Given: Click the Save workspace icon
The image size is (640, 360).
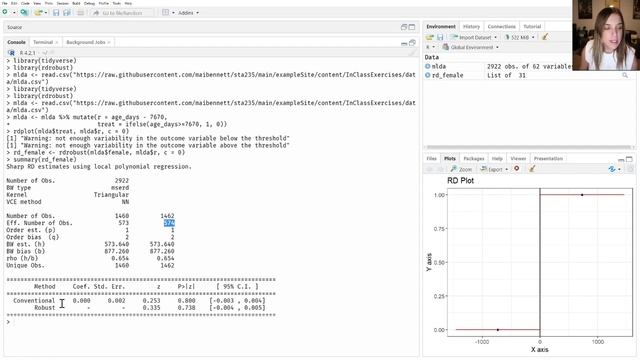Looking at the screenshot, I should pos(440,37).
